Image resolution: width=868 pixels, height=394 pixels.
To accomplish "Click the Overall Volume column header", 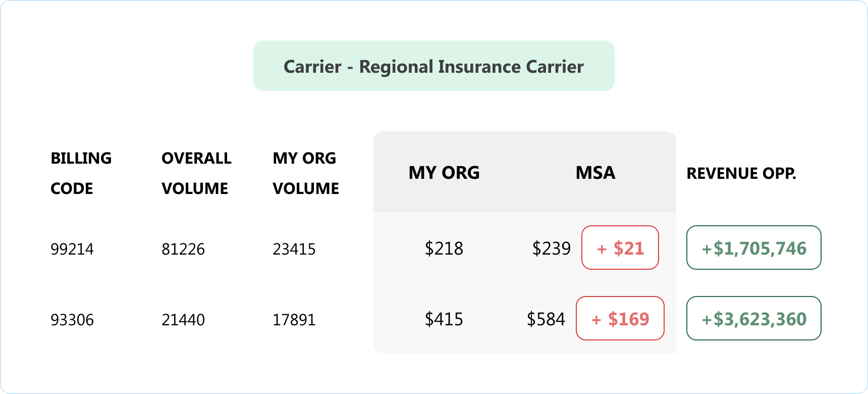I will click(196, 173).
